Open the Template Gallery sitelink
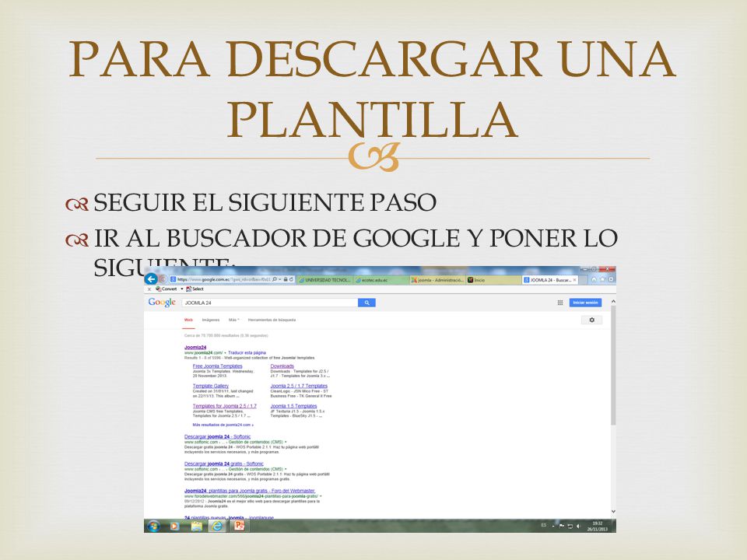 211,386
